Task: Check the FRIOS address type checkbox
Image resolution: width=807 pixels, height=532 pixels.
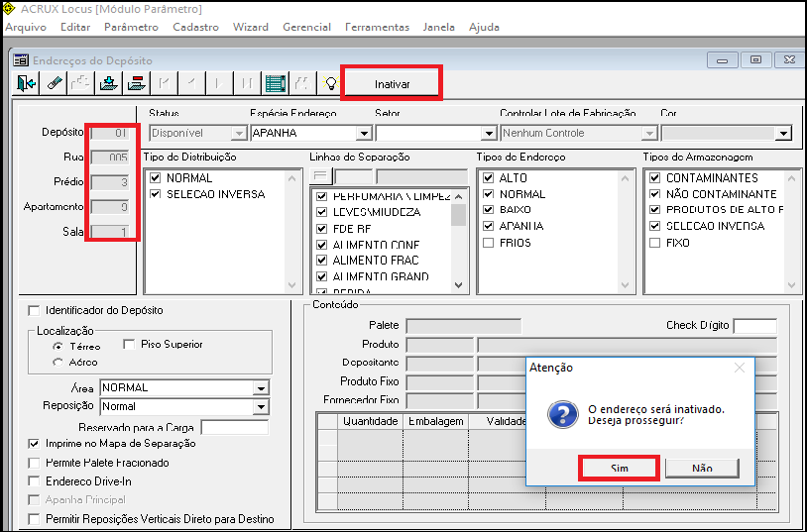Action: pos(489,243)
